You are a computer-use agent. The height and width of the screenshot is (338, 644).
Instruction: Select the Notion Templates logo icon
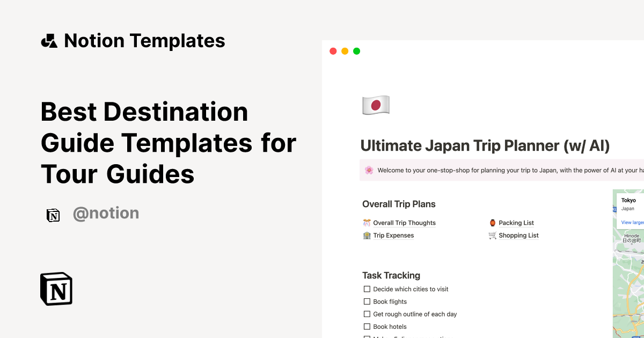49,40
